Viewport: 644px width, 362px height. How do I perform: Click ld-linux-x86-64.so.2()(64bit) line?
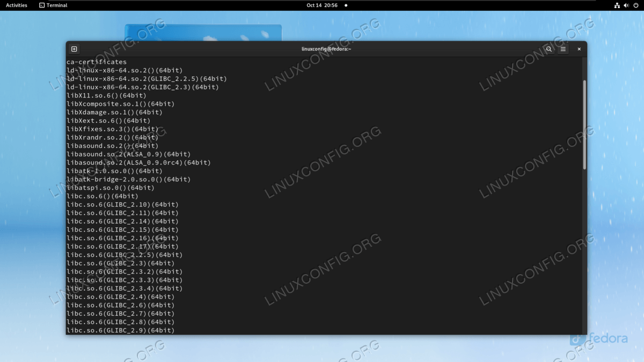pos(125,70)
